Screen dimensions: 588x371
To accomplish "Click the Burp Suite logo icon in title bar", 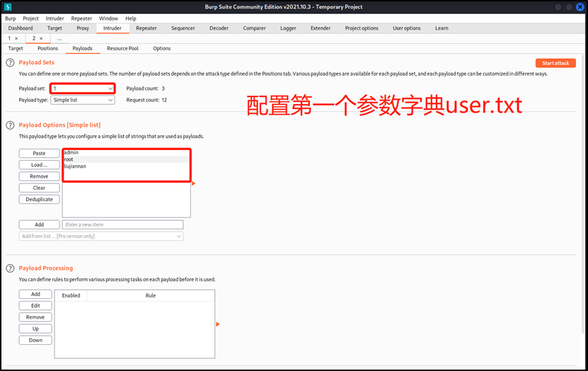I will [x=8, y=7].
